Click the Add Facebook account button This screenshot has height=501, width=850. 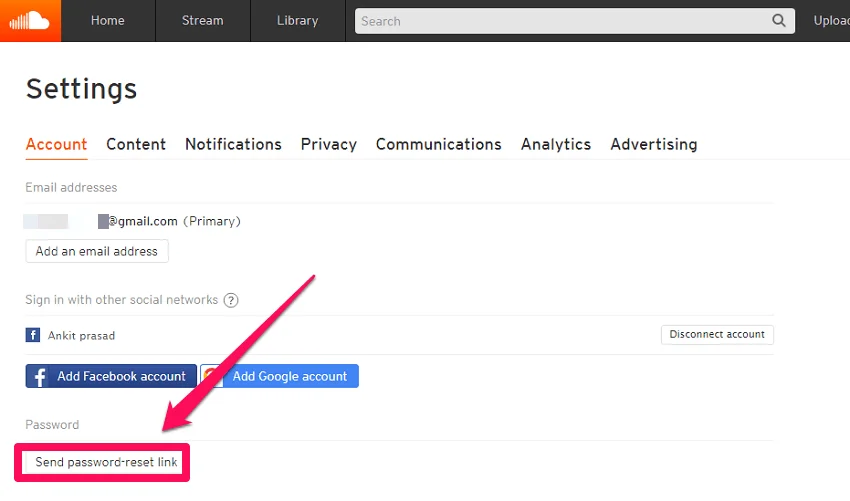click(x=111, y=376)
